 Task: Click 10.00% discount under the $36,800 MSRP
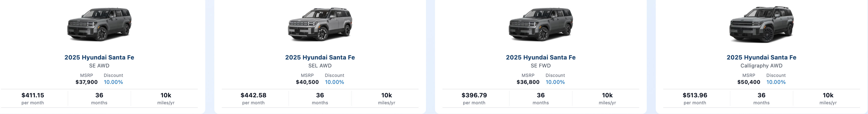[x=555, y=82]
